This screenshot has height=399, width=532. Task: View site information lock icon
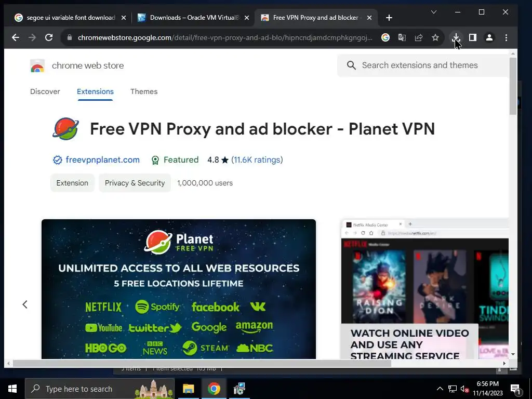click(70, 37)
